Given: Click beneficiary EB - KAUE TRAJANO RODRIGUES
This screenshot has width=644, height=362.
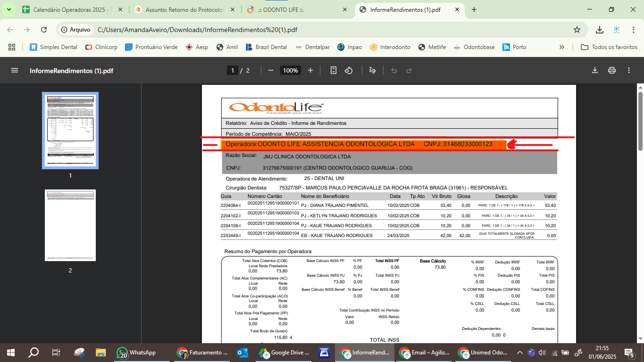Looking at the screenshot, I should tap(337, 235).
